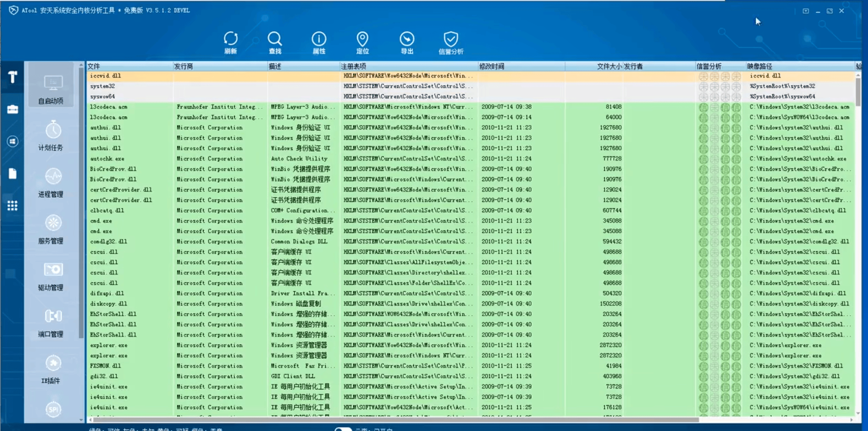Select the document file category icon
The width and height of the screenshot is (868, 431).
tap(12, 173)
